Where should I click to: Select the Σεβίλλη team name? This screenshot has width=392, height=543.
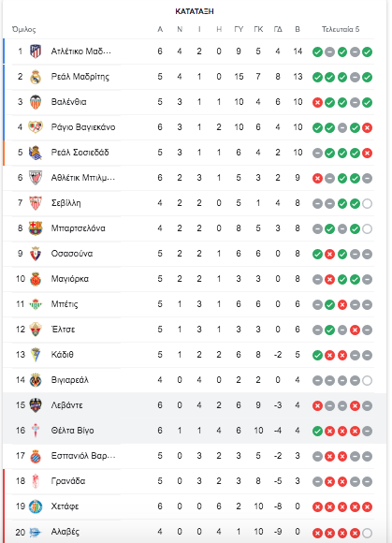coord(65,203)
